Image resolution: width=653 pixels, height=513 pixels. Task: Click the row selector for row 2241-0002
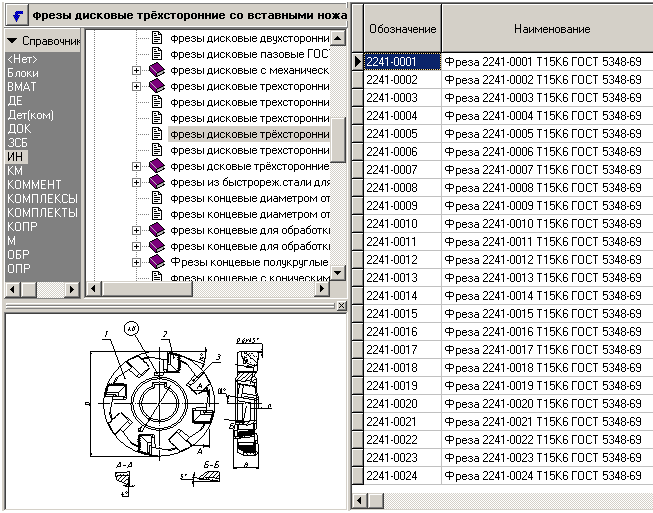coord(357,80)
